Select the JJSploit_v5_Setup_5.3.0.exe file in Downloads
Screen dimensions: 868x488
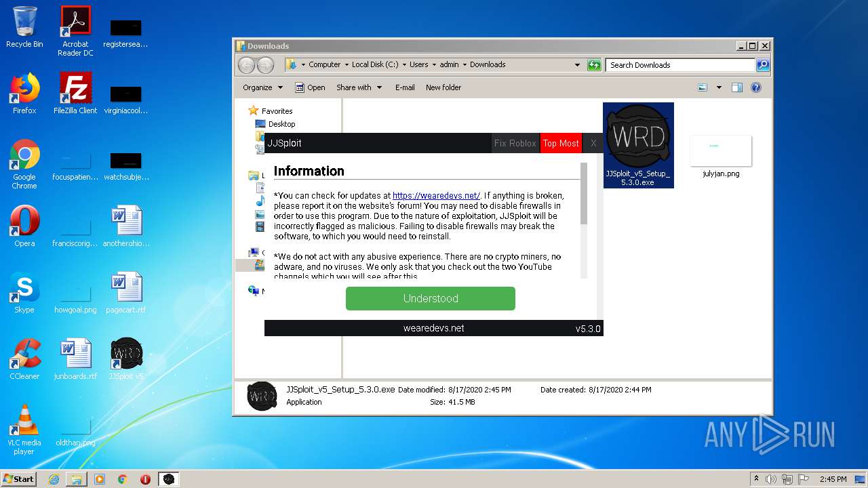point(638,145)
